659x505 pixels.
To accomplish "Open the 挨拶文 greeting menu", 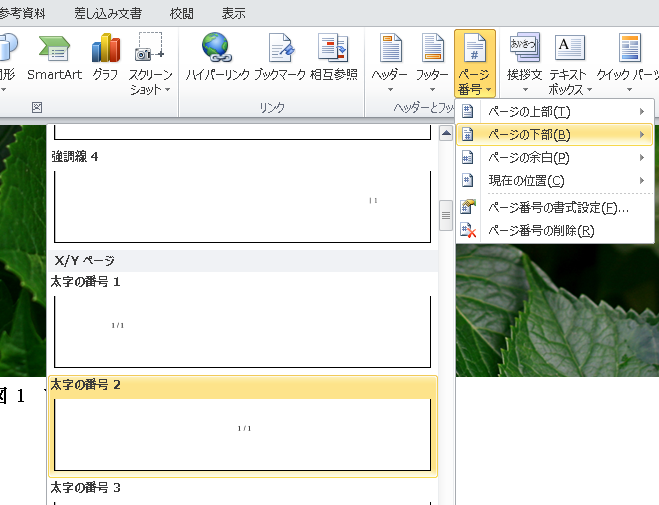I will click(x=525, y=63).
